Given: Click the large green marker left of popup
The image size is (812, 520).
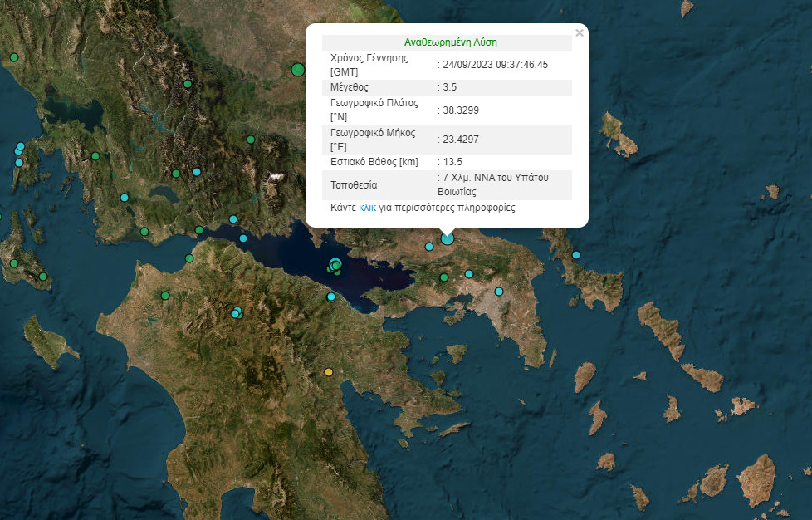Looking at the screenshot, I should [x=298, y=70].
